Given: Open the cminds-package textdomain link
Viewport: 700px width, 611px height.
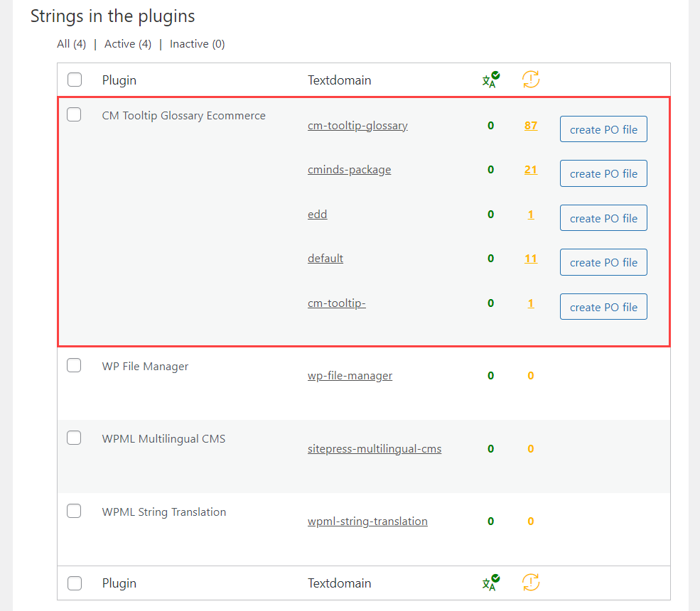Looking at the screenshot, I should (349, 170).
